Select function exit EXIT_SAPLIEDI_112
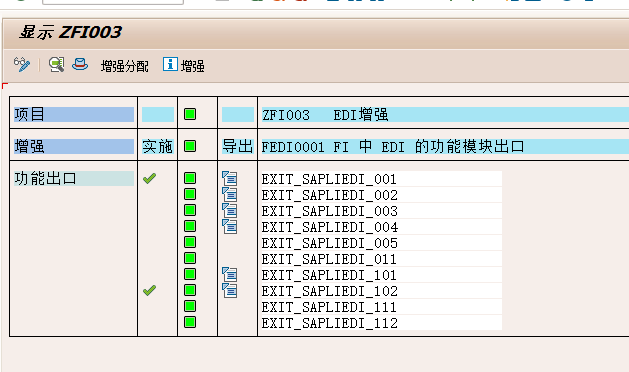The height and width of the screenshot is (372, 629). point(381,323)
